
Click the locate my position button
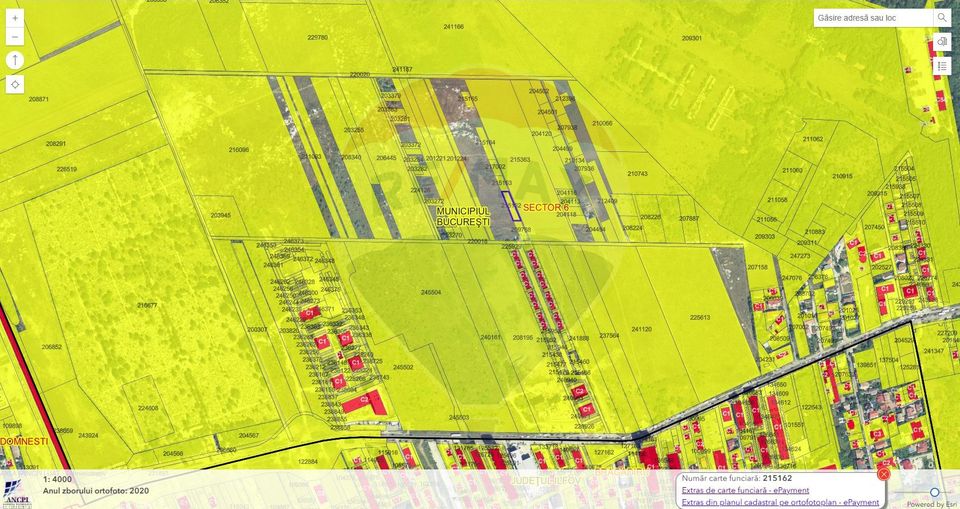pos(15,84)
